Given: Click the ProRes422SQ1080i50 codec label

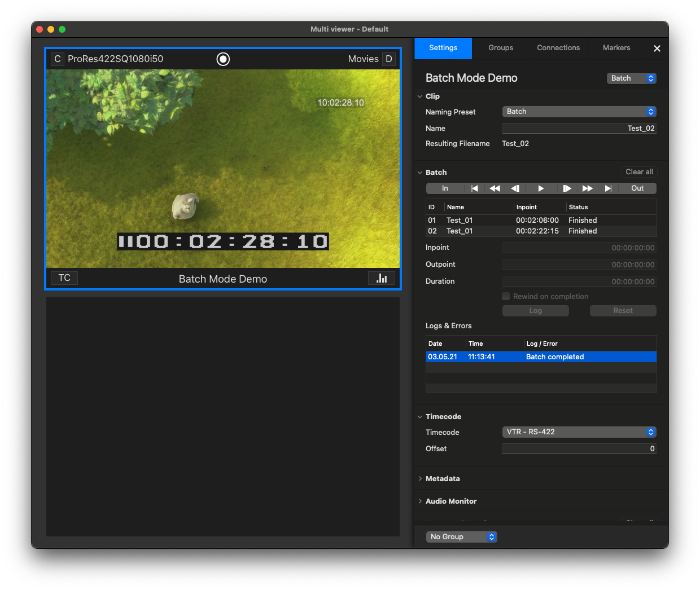Looking at the screenshot, I should [x=115, y=59].
